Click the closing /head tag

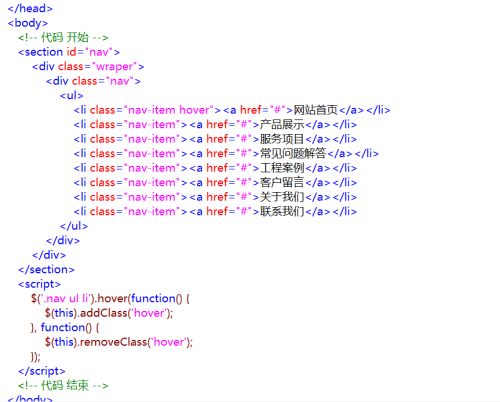(x=30, y=8)
